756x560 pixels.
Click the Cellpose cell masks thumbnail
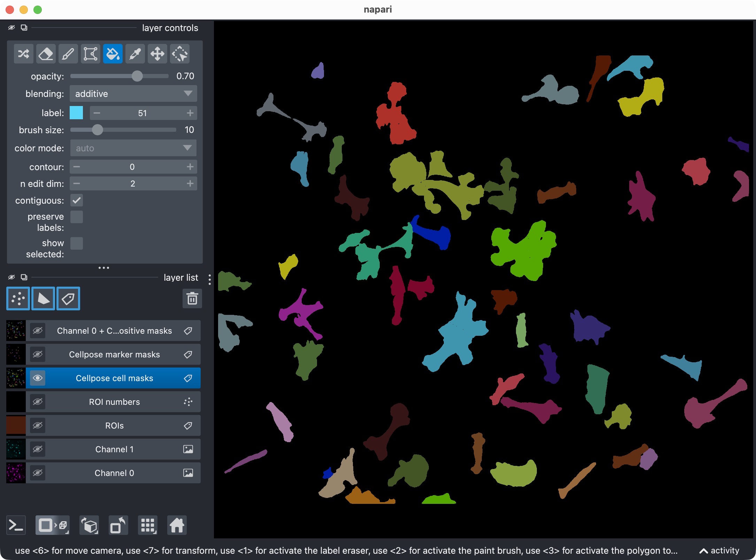click(16, 378)
